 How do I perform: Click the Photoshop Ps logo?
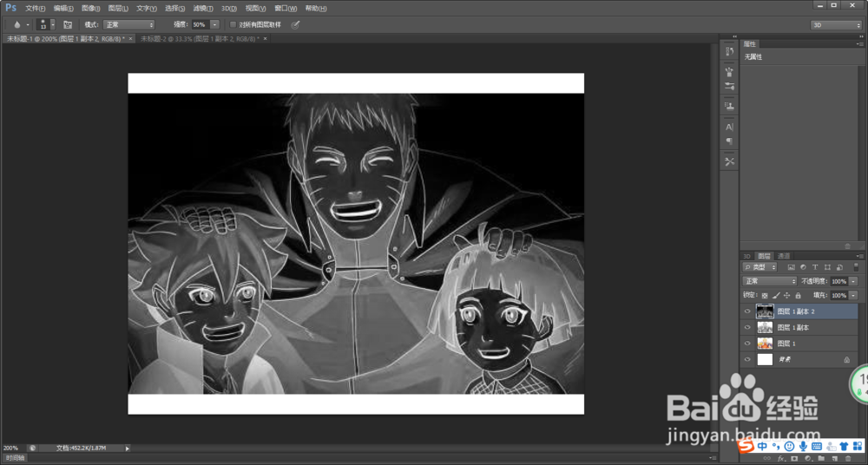(x=11, y=8)
